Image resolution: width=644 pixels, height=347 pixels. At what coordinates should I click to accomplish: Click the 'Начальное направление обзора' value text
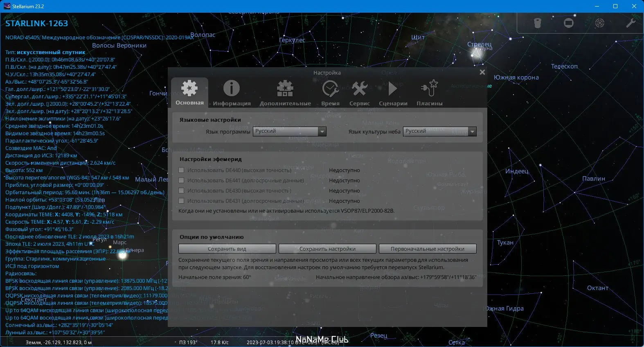(x=396, y=277)
